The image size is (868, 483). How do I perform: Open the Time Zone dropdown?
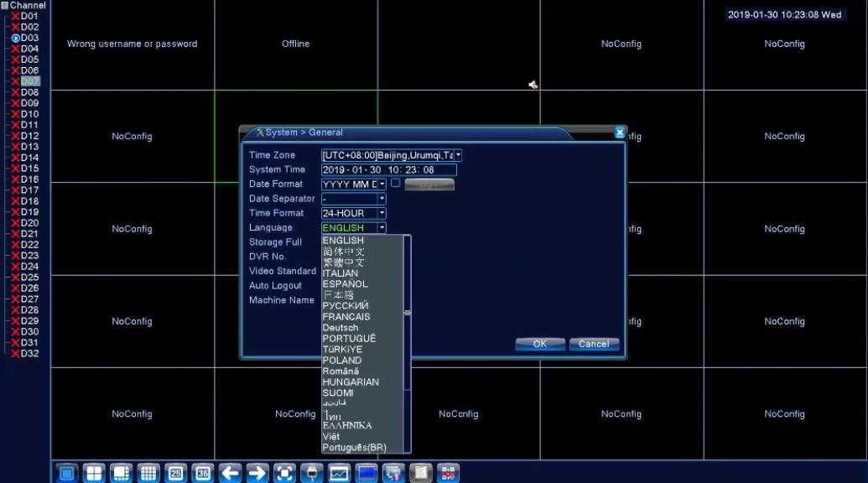coord(459,155)
